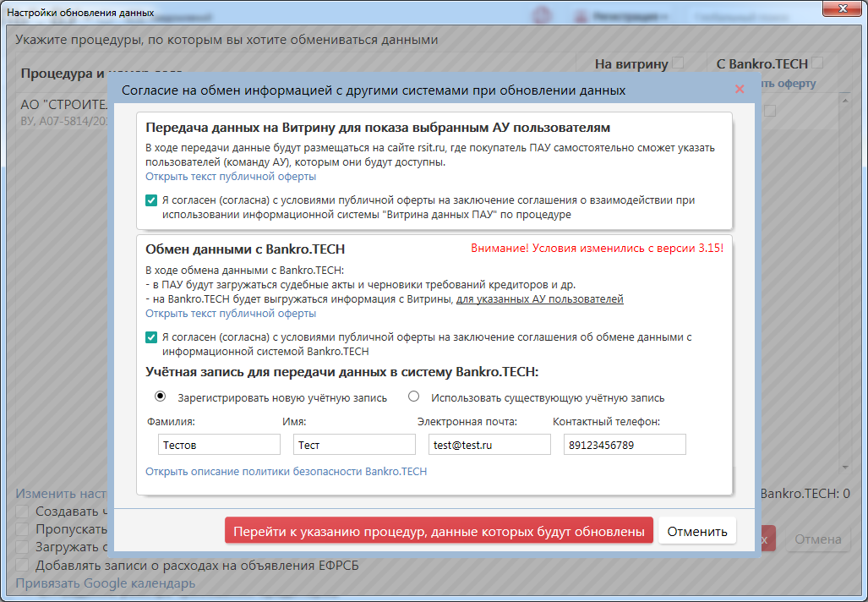Image resolution: width=868 pixels, height=602 pixels.
Task: Click the Фамилия input field
Action: point(219,445)
